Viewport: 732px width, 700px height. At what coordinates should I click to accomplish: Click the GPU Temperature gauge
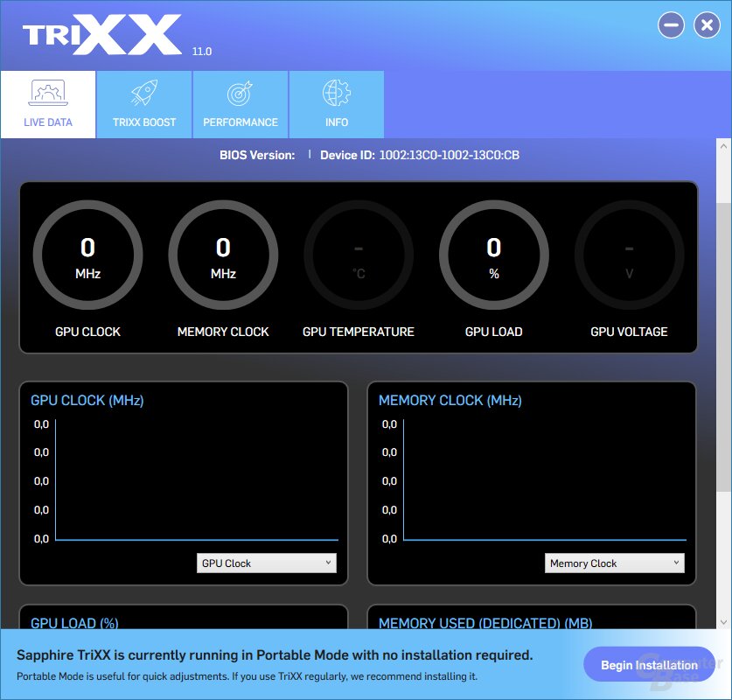pos(358,254)
